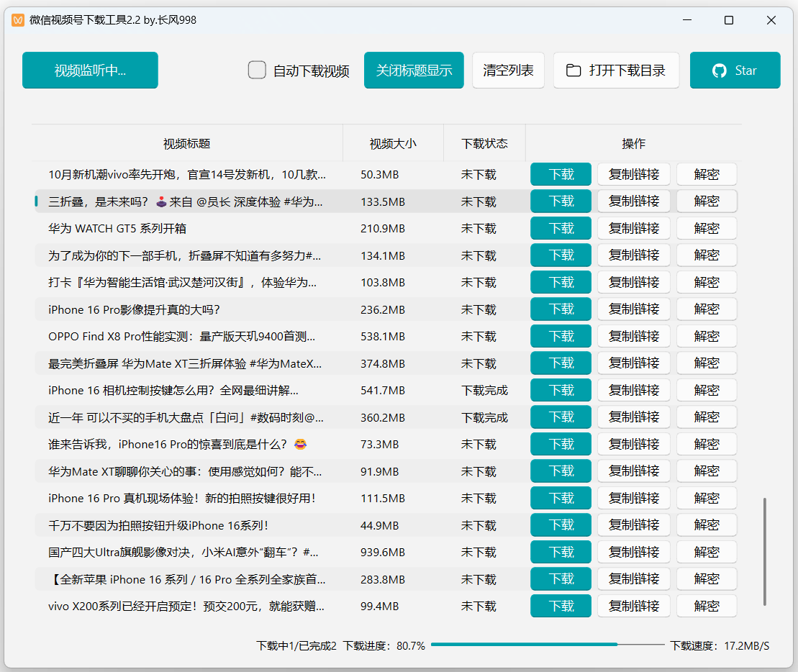The width and height of the screenshot is (798, 672).
Task: Click the 视频监听中 monitoring button
Action: (89, 70)
